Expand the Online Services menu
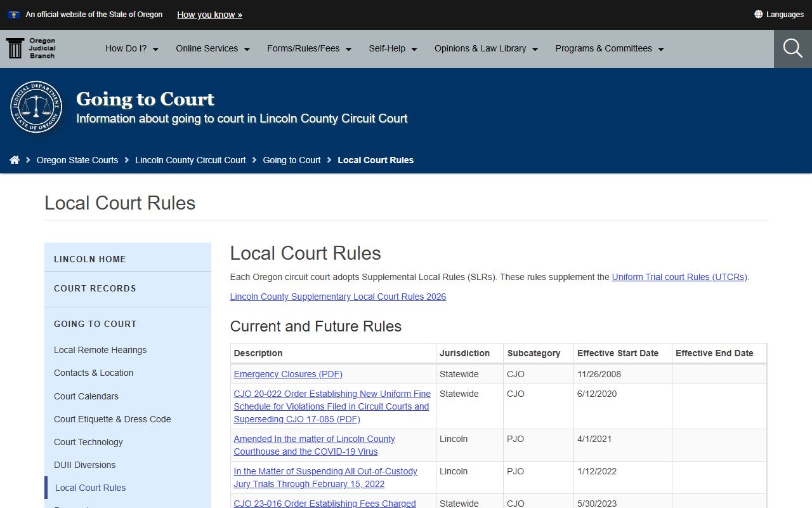Image resolution: width=812 pixels, height=508 pixels. [x=213, y=49]
